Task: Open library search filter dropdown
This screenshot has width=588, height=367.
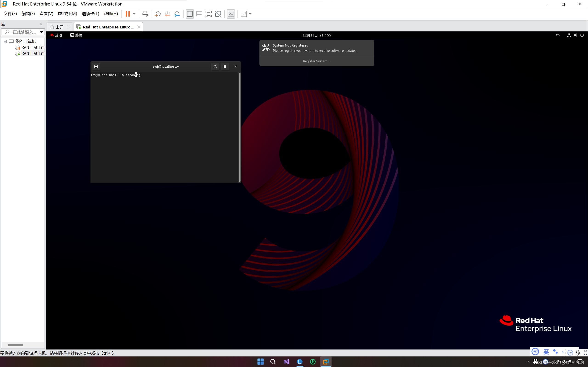Action: [42, 32]
